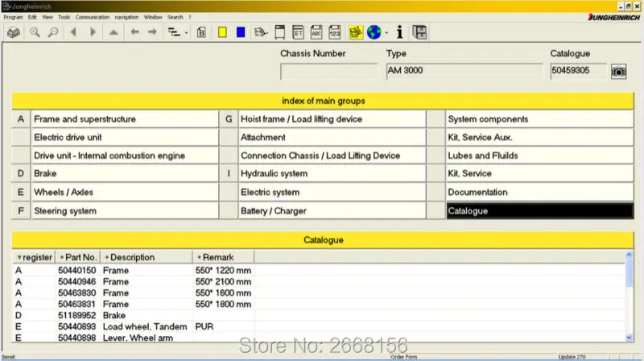Open Hoist frame / Load lifting device
This screenshot has height=361, width=644.
[x=332, y=119]
